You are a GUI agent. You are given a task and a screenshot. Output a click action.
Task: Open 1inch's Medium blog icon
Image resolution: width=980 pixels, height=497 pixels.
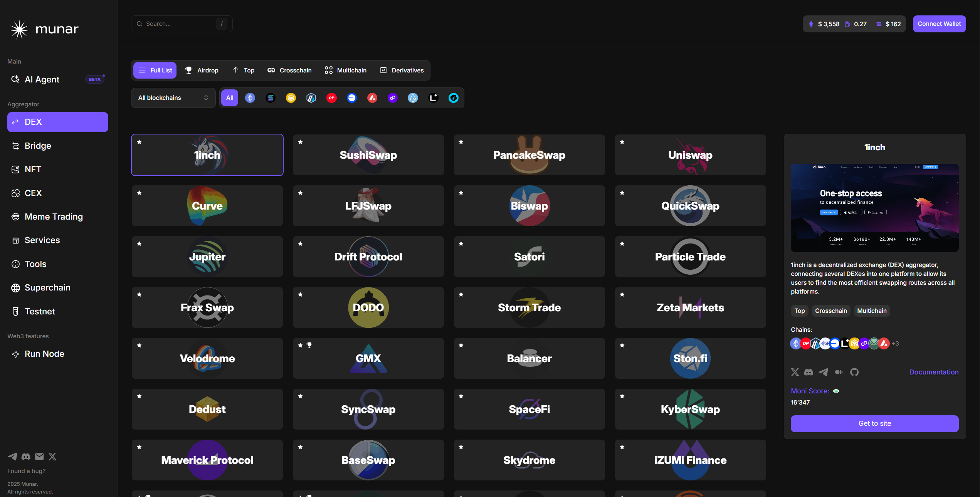click(x=839, y=372)
